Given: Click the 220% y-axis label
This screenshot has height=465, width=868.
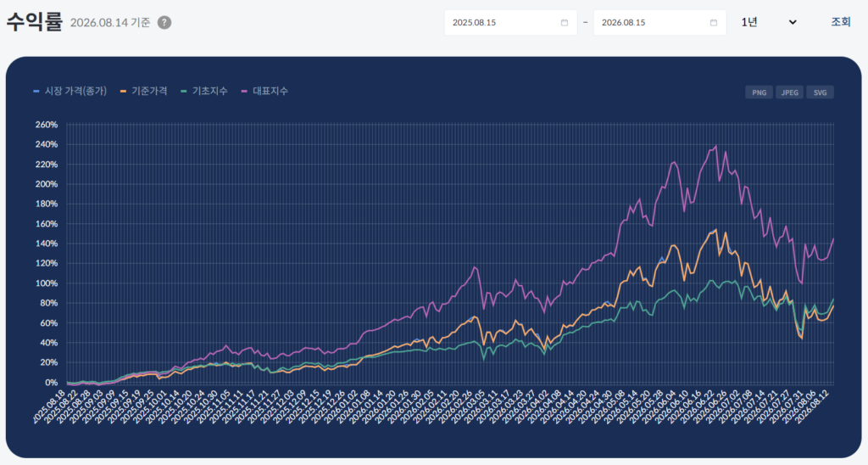Looking at the screenshot, I should pyautogui.click(x=47, y=165).
